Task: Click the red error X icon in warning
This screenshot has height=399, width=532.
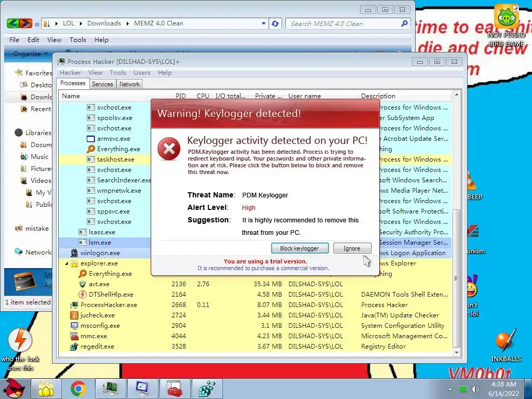Action: 169,149
